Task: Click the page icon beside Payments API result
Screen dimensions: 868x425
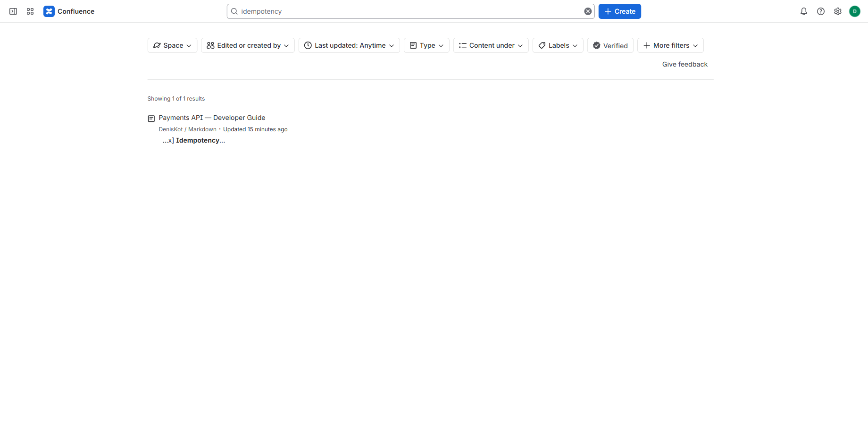Action: point(151,119)
